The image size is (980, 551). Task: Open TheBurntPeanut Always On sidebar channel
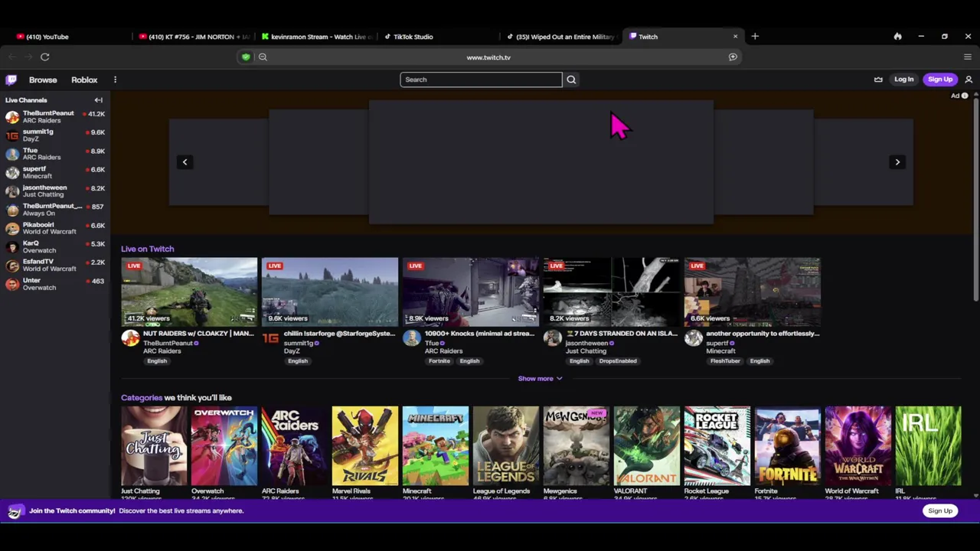point(55,210)
